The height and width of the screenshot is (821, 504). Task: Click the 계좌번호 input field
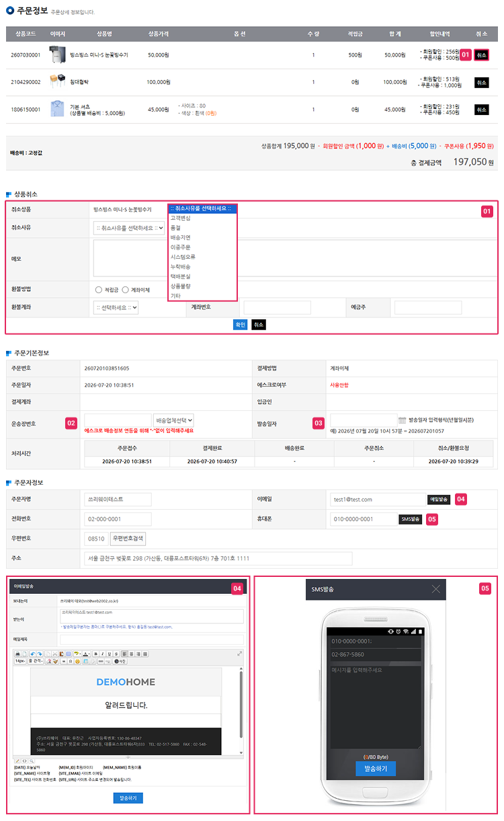coord(277,307)
